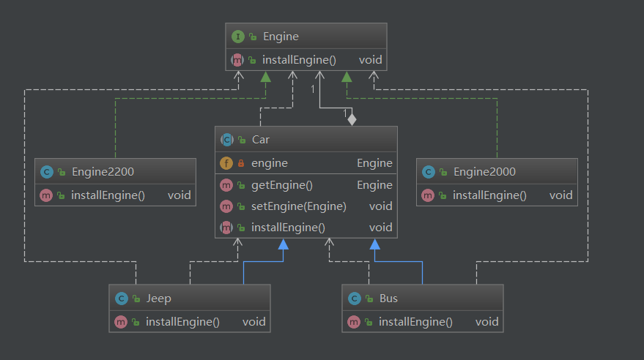Click the Engine2000 class name
This screenshot has width=644, height=360.
(x=484, y=172)
